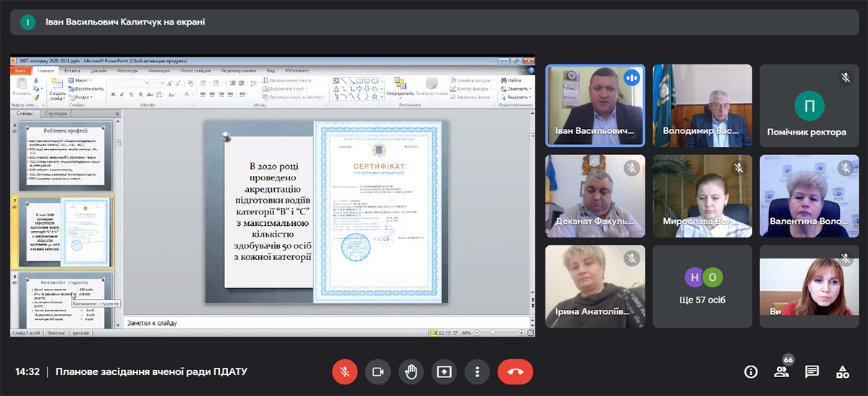Open the chat messages panel

point(812,372)
